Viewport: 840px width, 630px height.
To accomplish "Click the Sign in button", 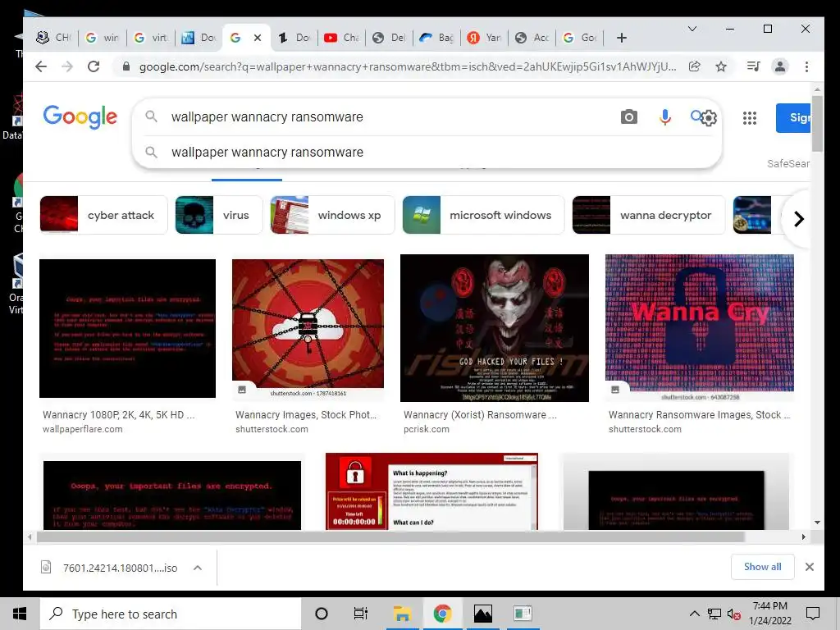I will tap(794, 118).
